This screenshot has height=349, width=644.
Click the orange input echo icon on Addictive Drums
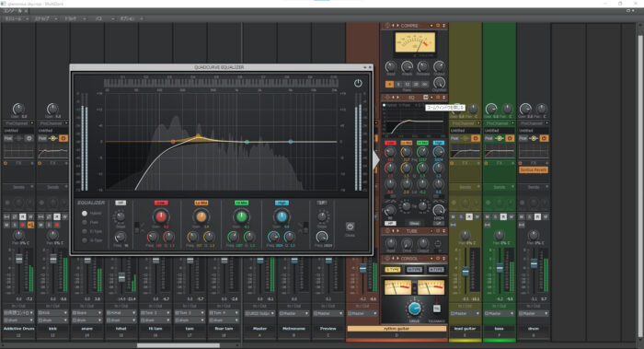[x=30, y=225]
